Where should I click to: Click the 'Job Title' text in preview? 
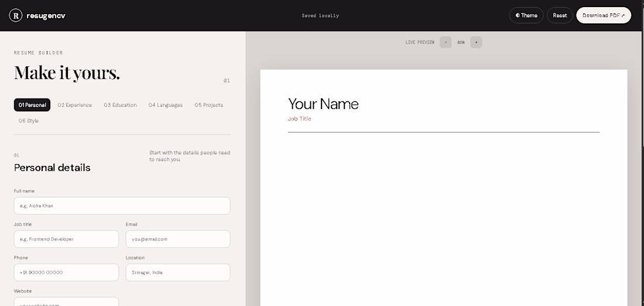(x=299, y=118)
